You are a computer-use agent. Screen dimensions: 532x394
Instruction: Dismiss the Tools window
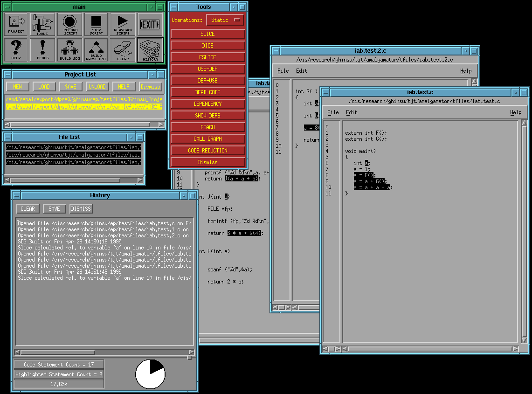[x=207, y=162]
